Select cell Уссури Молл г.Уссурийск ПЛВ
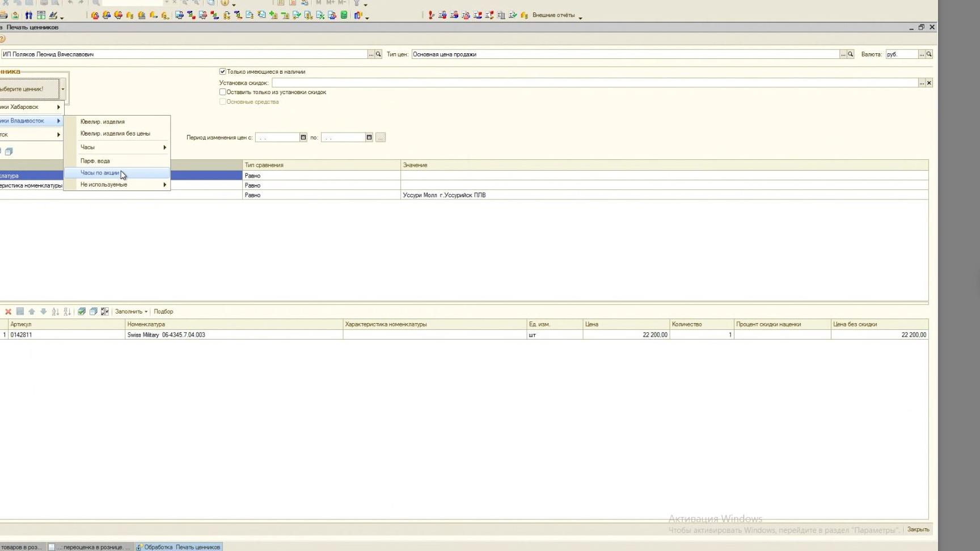This screenshot has height=551, width=980. click(664, 195)
